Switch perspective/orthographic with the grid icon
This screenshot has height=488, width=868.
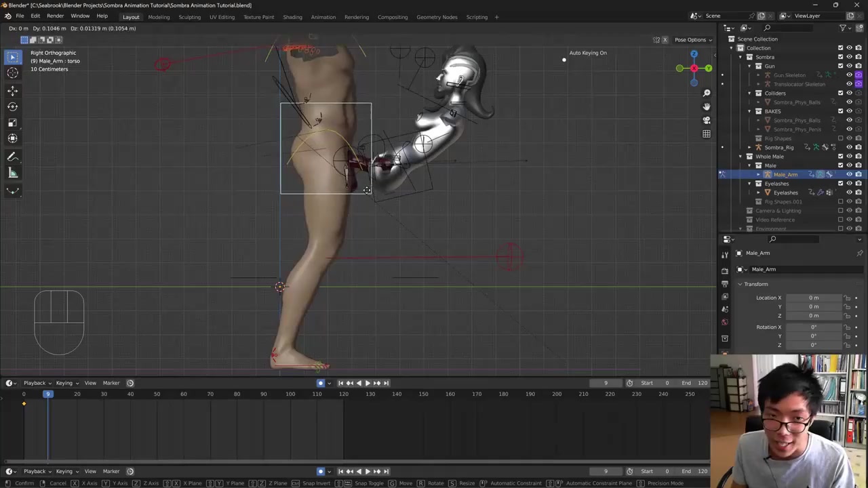706,134
